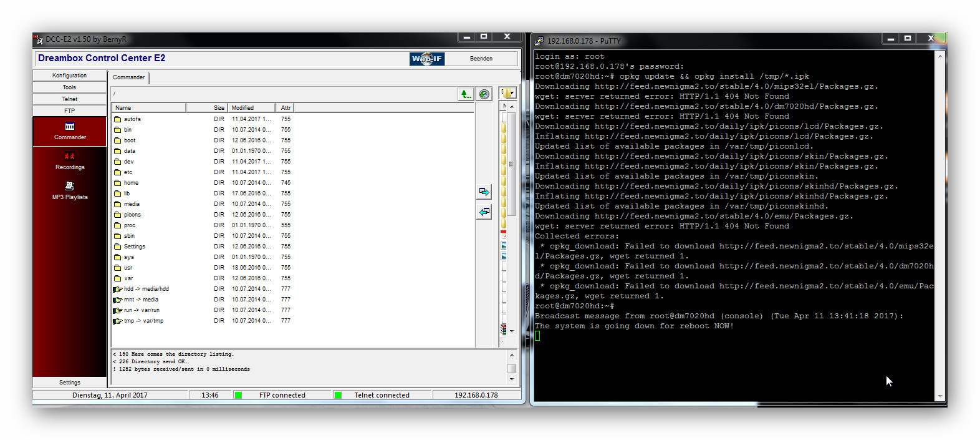Viewport: 980px width, 440px height.
Task: Open the Recordings section in sidebar
Action: point(70,161)
